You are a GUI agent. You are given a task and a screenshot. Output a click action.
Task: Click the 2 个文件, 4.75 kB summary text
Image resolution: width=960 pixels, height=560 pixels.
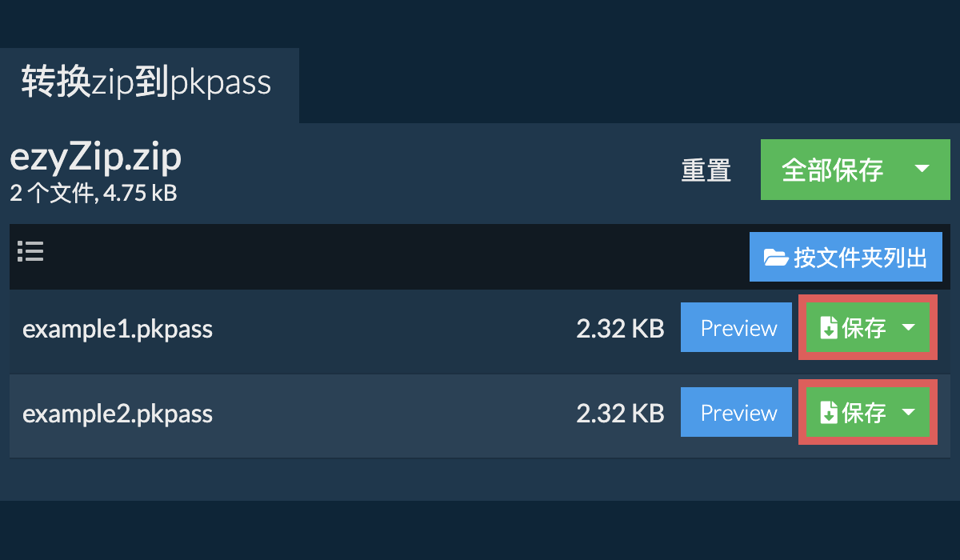point(93,194)
